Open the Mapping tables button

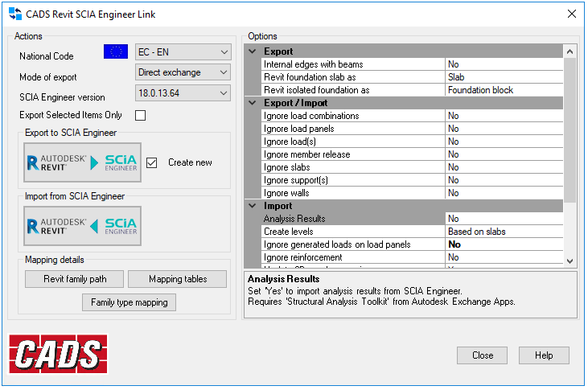(178, 279)
